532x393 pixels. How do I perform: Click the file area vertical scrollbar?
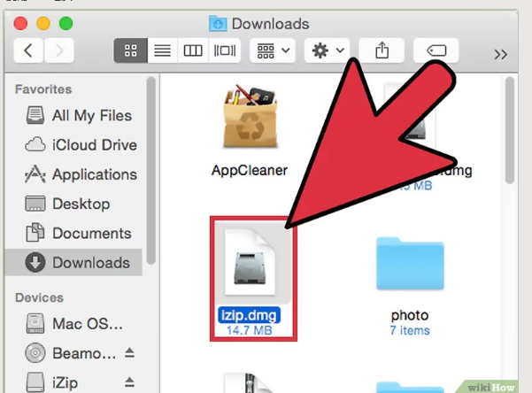click(x=509, y=131)
